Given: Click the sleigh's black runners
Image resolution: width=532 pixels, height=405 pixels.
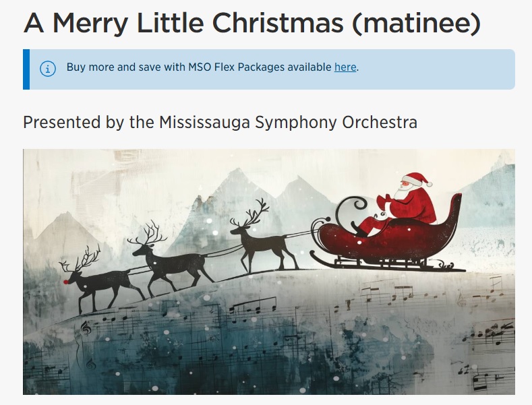Looking at the screenshot, I should pyautogui.click(x=391, y=263).
